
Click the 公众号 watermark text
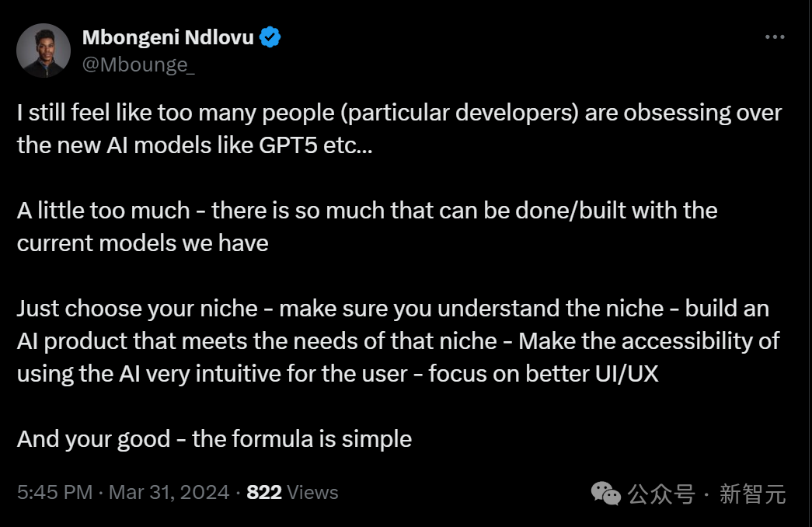pyautogui.click(x=661, y=493)
